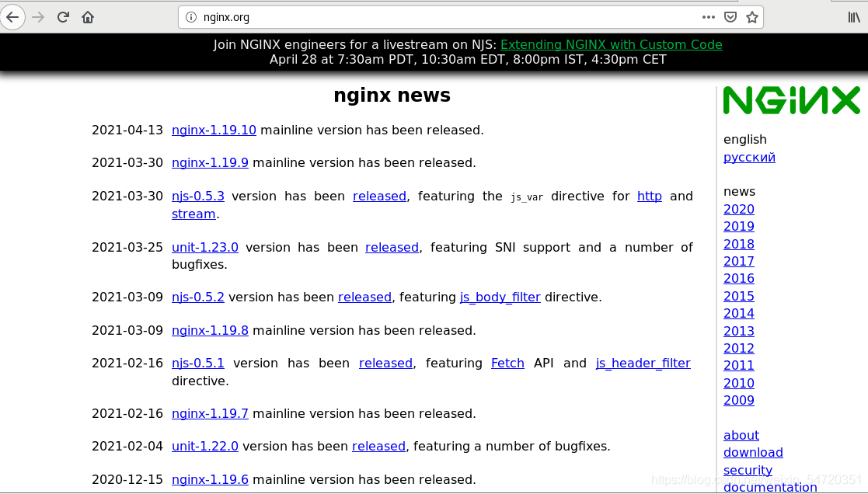Open the about page link
This screenshot has width=868, height=494.
(741, 436)
